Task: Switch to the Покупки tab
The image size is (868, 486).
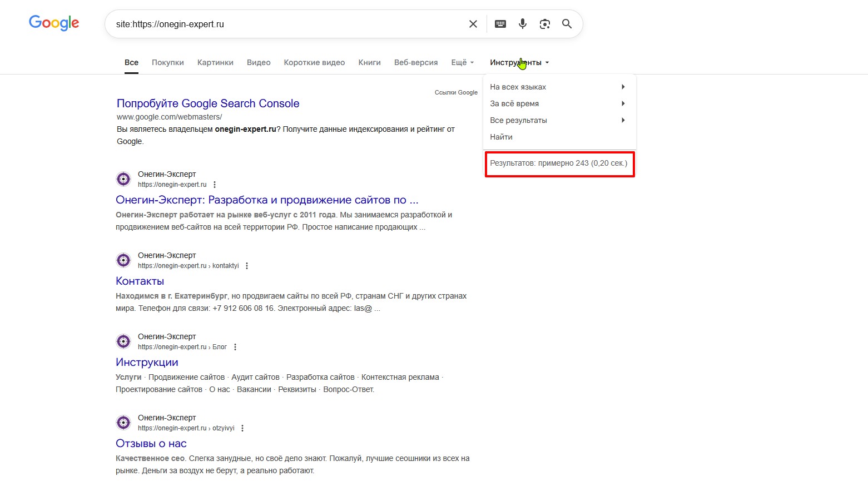Action: coord(168,62)
